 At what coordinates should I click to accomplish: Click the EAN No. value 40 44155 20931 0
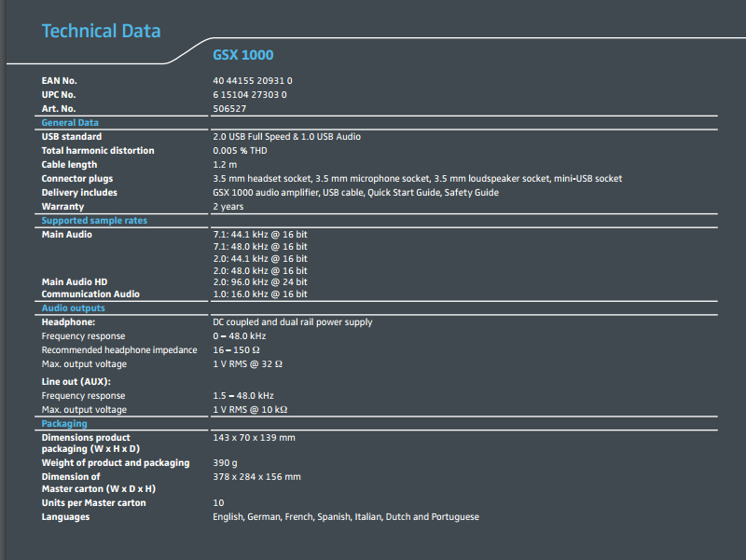coord(253,81)
